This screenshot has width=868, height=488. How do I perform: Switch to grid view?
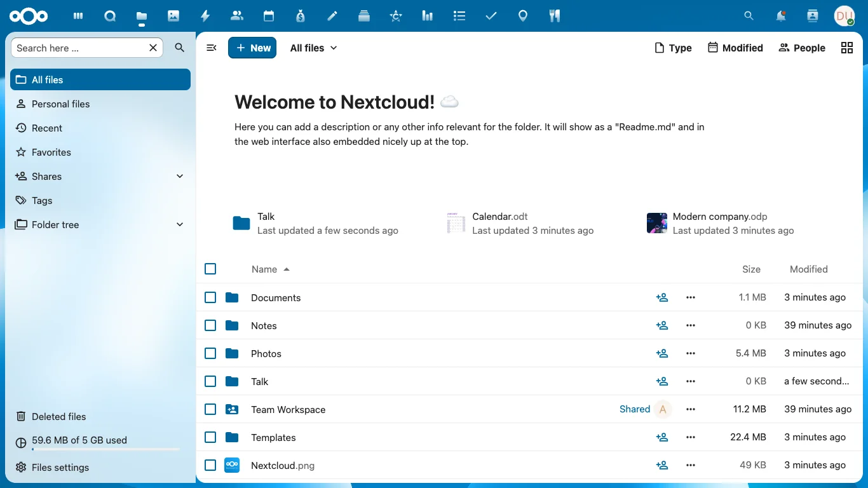847,48
